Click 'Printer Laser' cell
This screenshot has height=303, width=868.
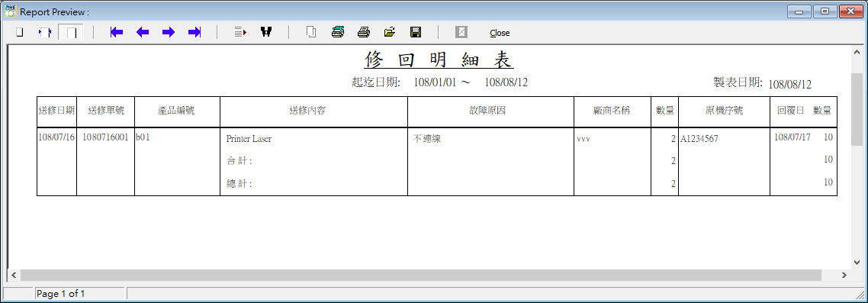tap(249, 139)
